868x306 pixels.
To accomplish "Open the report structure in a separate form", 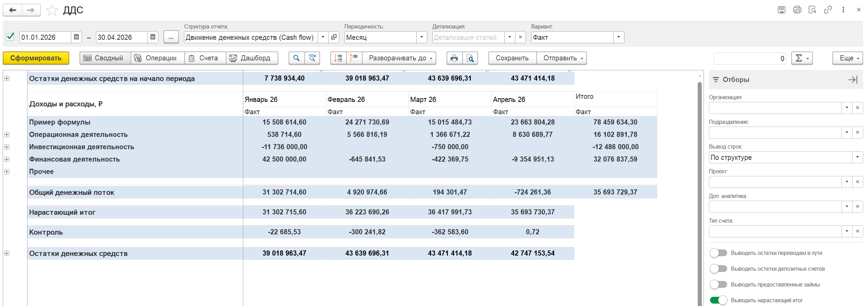I will click(x=334, y=37).
